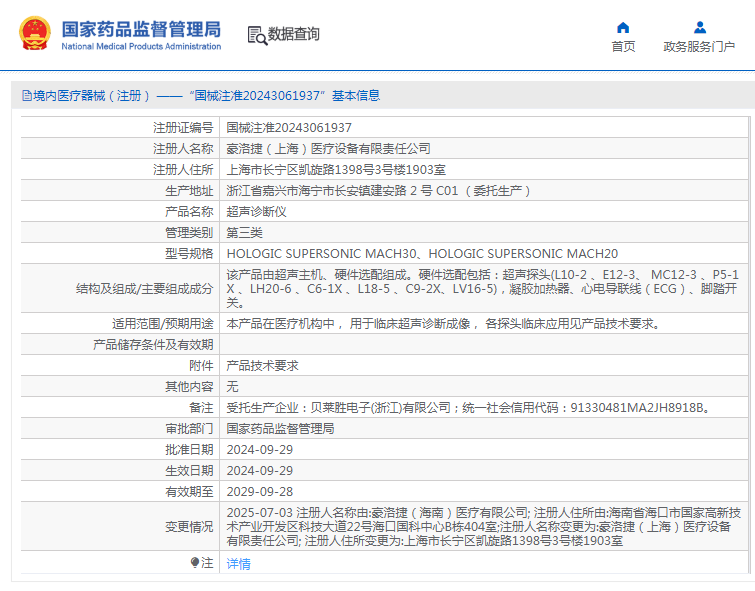Click 产品储存条件及有效期 label
Viewport: 755px width, 591px height.
pyautogui.click(x=153, y=345)
